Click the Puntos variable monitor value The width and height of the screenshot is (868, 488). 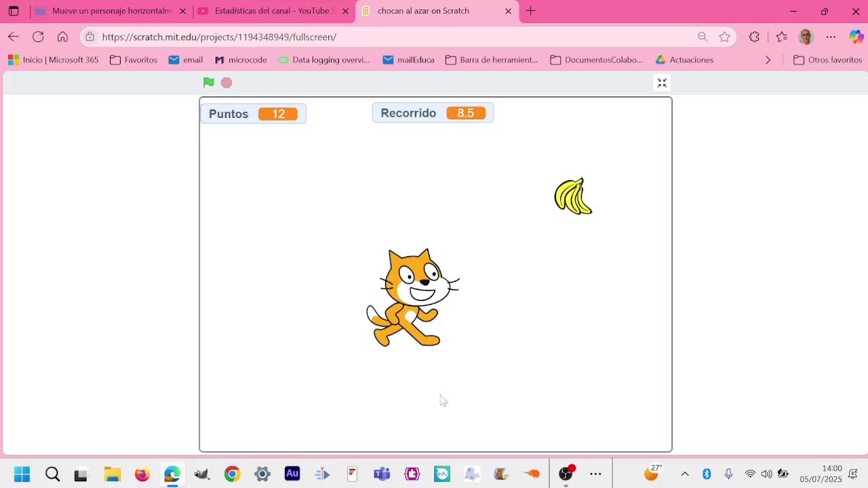278,114
